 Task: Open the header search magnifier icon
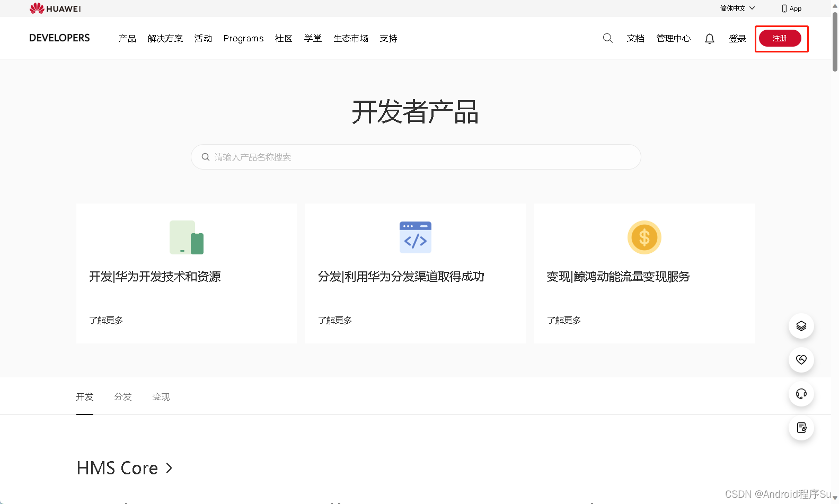coord(608,38)
